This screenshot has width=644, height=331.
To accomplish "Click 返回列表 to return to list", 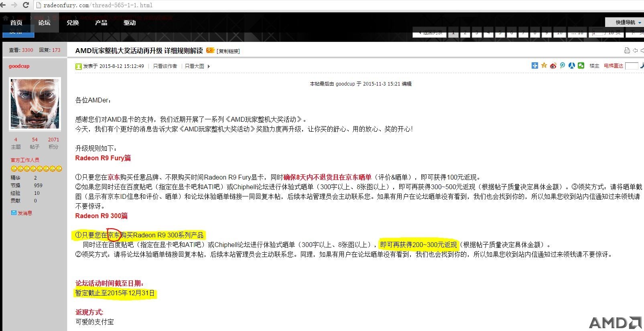I will pyautogui.click(x=430, y=33).
